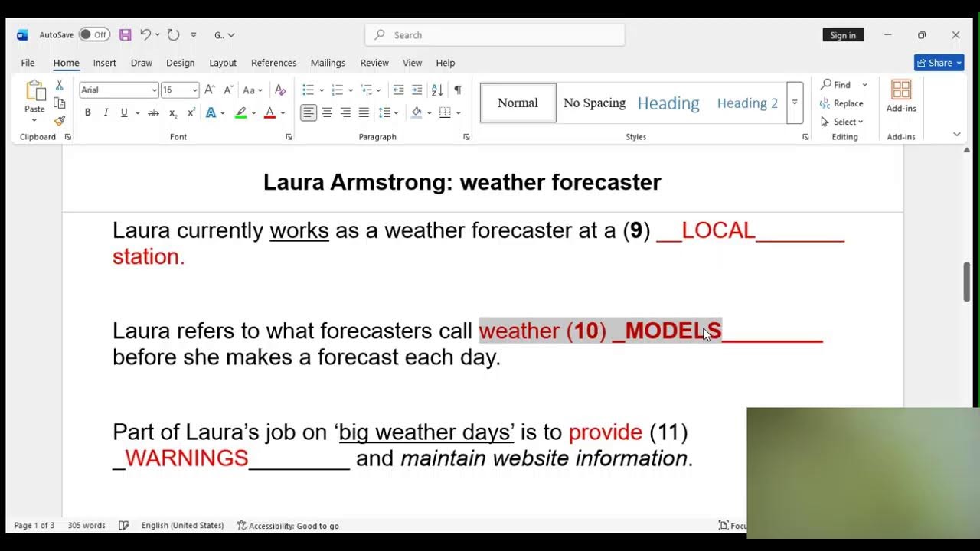Clear all formatting icon
The height and width of the screenshot is (551, 980).
click(x=280, y=90)
